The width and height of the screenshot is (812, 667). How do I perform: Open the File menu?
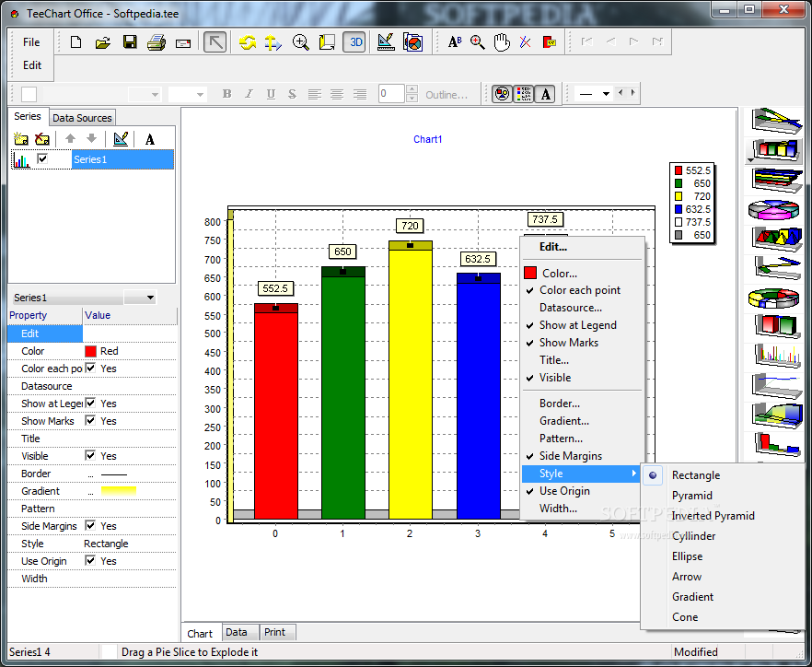(31, 42)
